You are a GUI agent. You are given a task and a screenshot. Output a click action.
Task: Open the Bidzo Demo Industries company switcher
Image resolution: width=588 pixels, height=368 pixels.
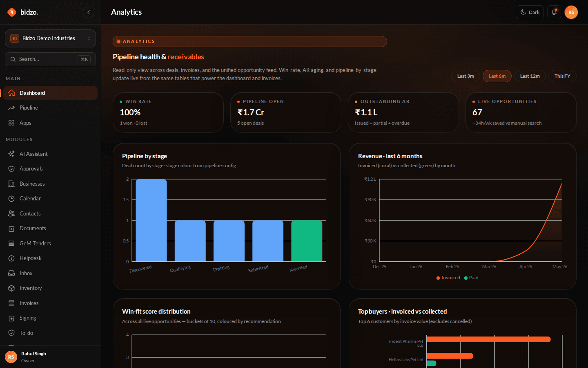[50, 38]
